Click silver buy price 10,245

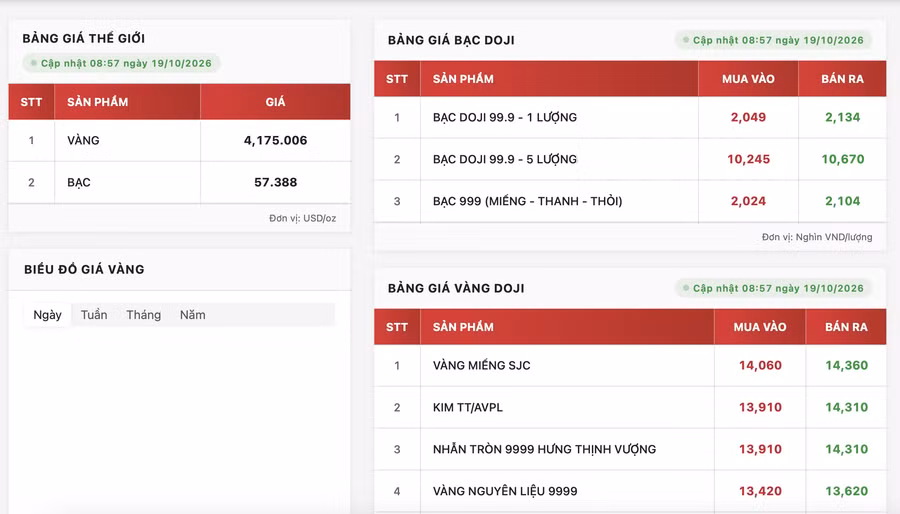(x=748, y=159)
